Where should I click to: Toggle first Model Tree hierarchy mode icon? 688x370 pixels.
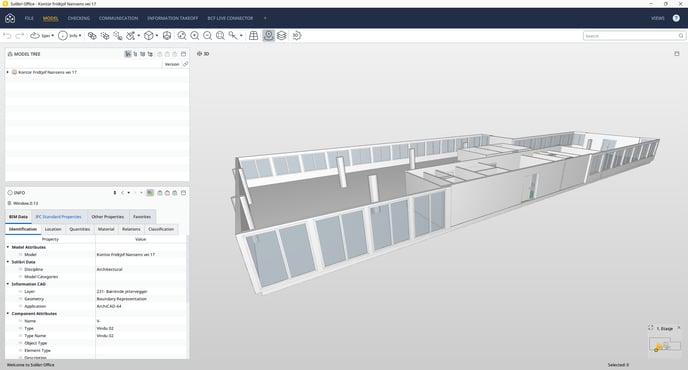tap(128, 54)
